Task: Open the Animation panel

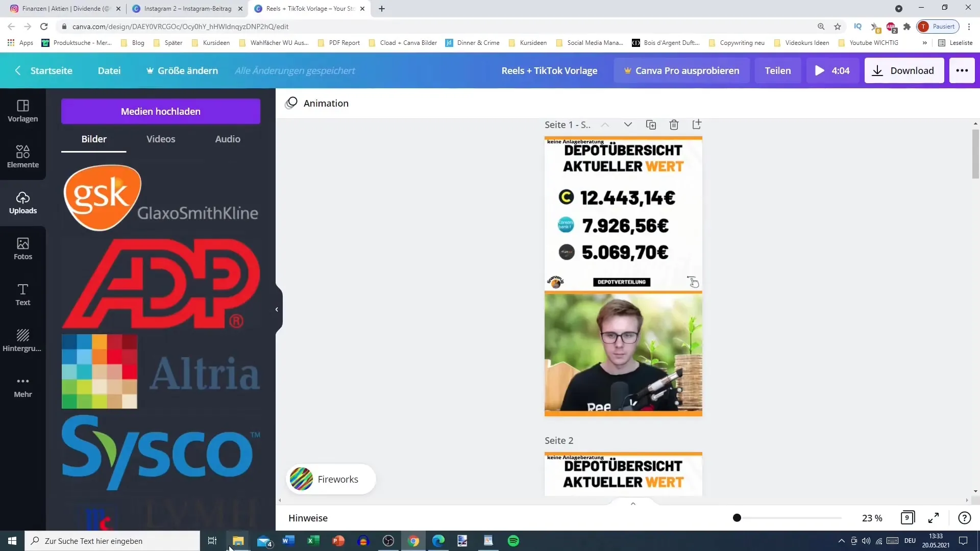Action: click(317, 103)
